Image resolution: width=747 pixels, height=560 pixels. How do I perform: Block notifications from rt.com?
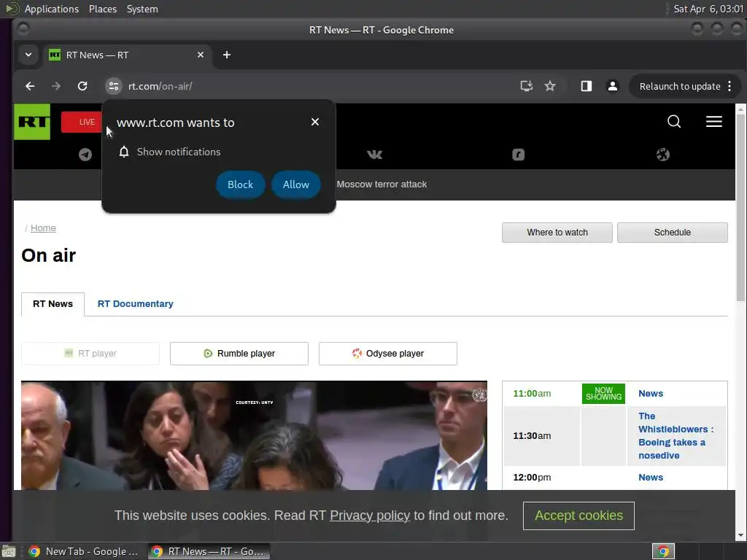coord(240,184)
